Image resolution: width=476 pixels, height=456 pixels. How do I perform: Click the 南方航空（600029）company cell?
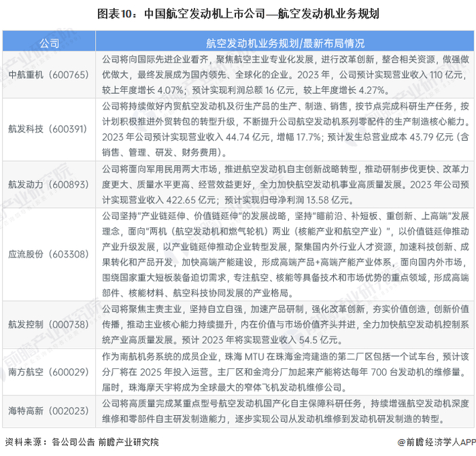49,372
